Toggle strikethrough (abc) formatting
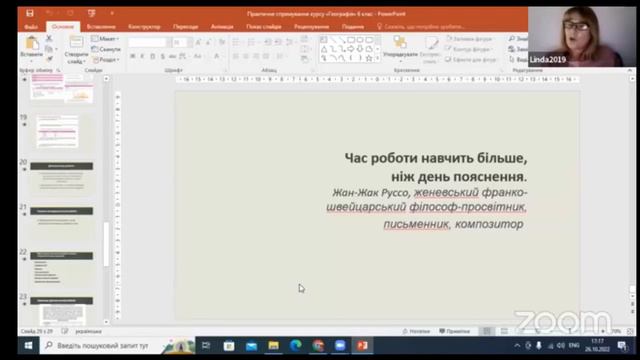Image resolution: width=640 pixels, height=360 pixels. point(172,56)
